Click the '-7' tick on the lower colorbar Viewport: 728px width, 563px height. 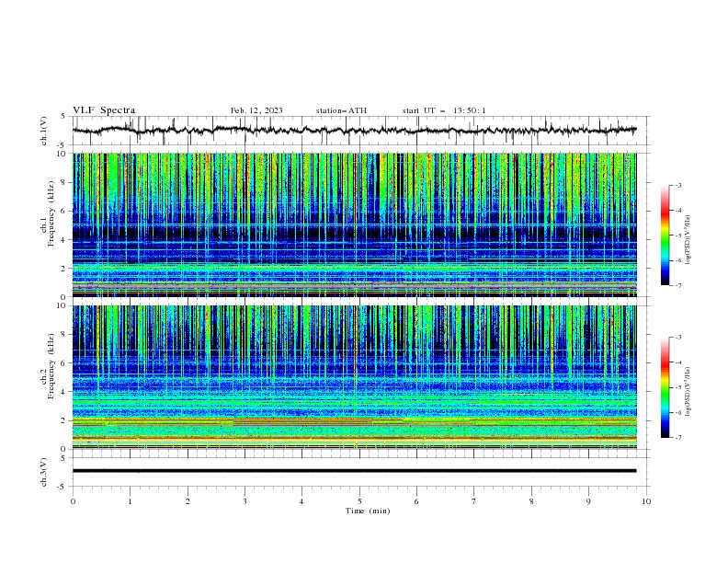(x=677, y=438)
